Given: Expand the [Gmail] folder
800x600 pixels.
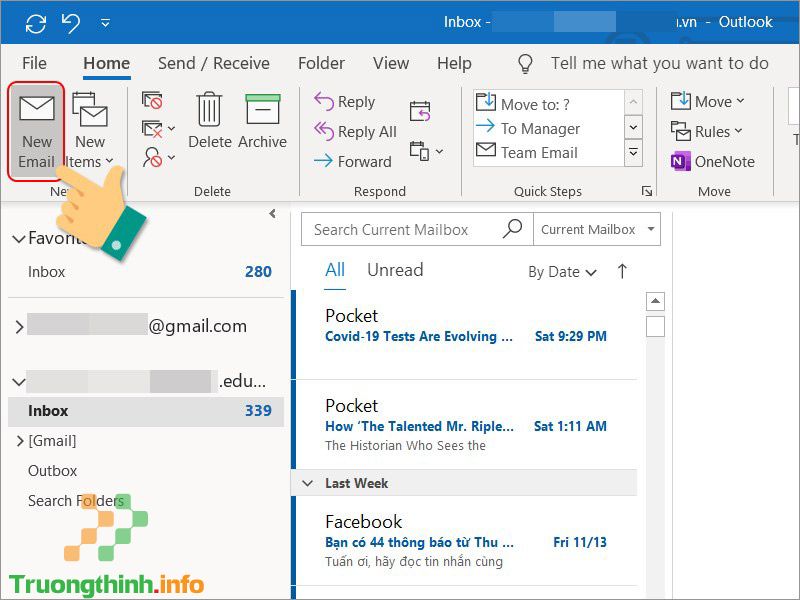Looking at the screenshot, I should [20, 441].
